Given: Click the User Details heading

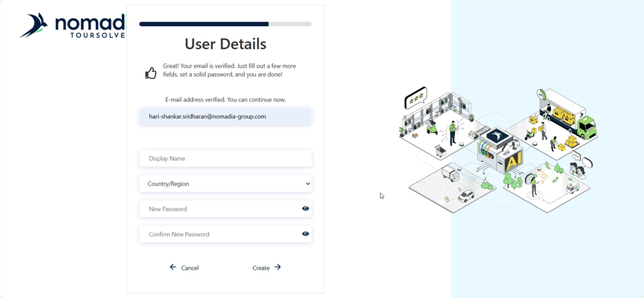Looking at the screenshot, I should (225, 44).
